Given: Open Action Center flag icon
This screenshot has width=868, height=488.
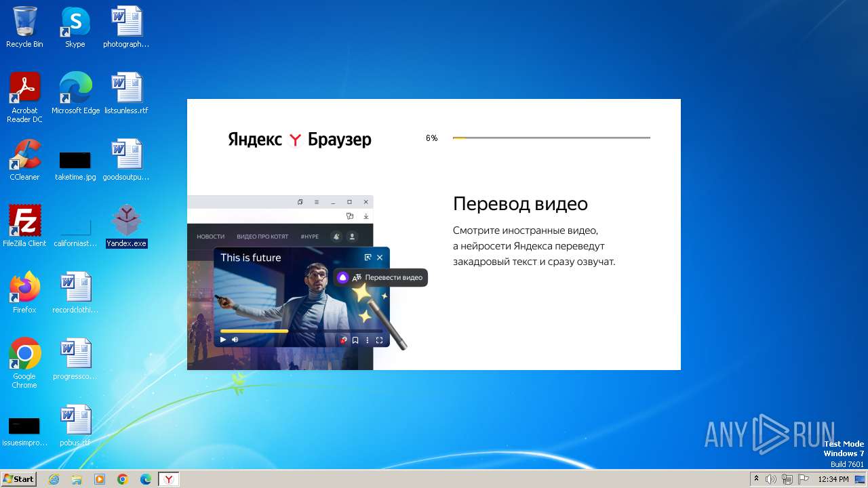Looking at the screenshot, I should (804, 479).
